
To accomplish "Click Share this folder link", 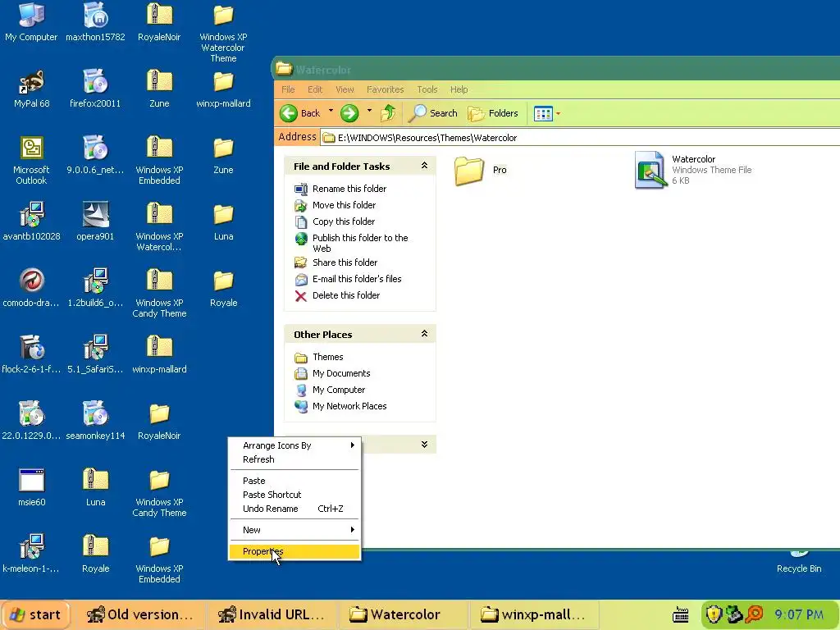I will click(345, 262).
